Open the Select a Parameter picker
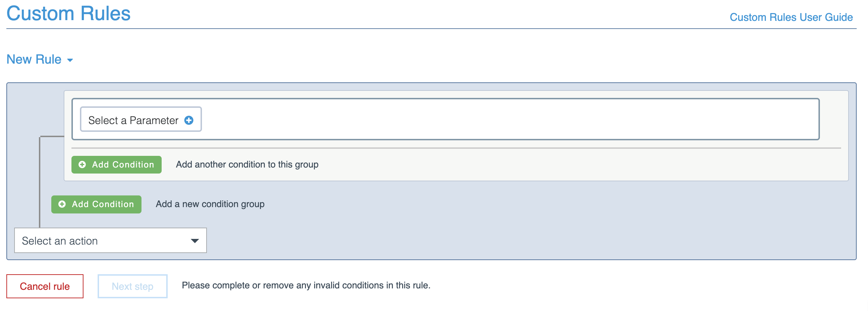The height and width of the screenshot is (311, 868). pos(141,119)
